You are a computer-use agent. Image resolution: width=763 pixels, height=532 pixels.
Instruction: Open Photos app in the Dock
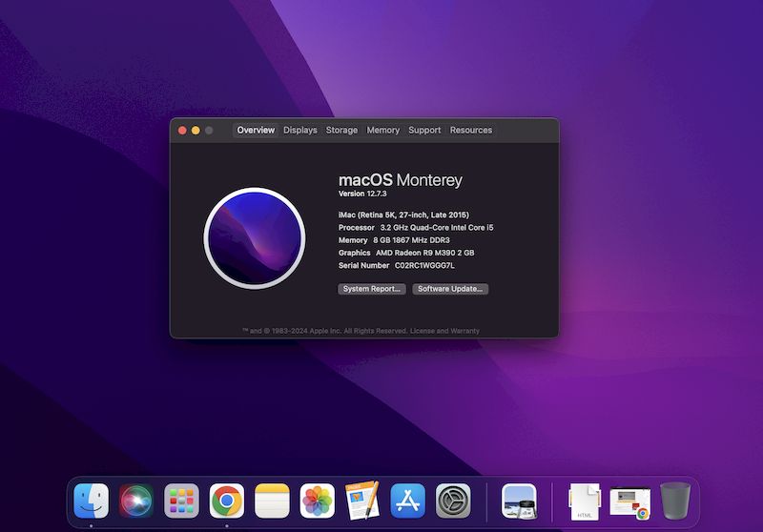point(318,501)
